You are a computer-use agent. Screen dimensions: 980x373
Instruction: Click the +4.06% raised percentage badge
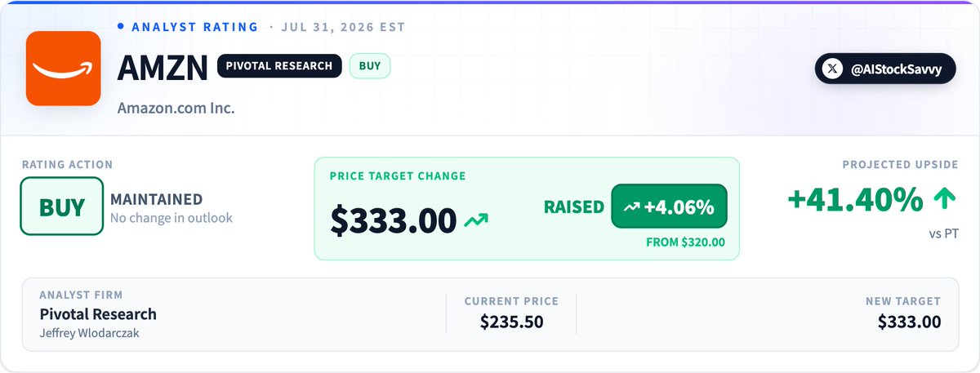coord(669,207)
